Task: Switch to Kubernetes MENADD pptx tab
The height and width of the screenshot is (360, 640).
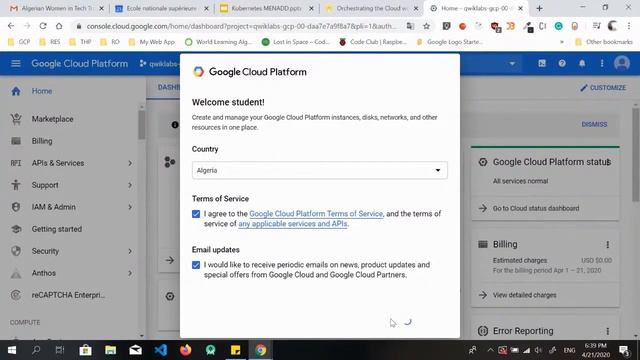Action: 266,8
